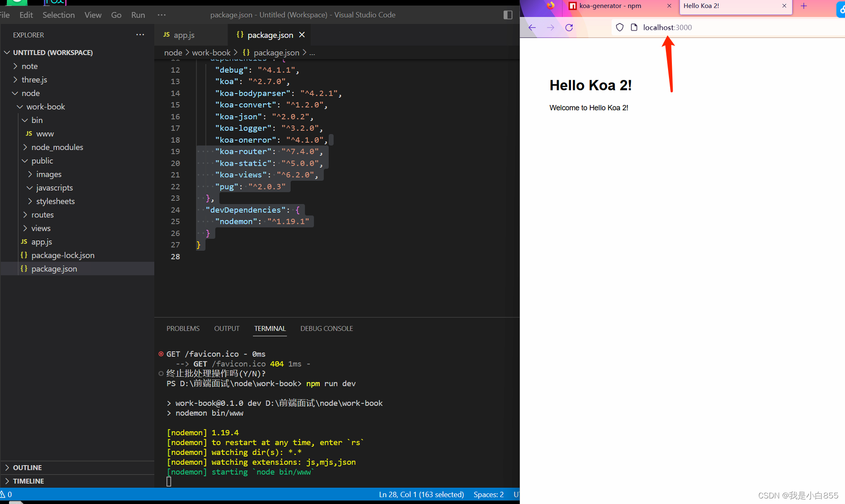Click the browser reload button
The image size is (845, 504).
point(569,27)
